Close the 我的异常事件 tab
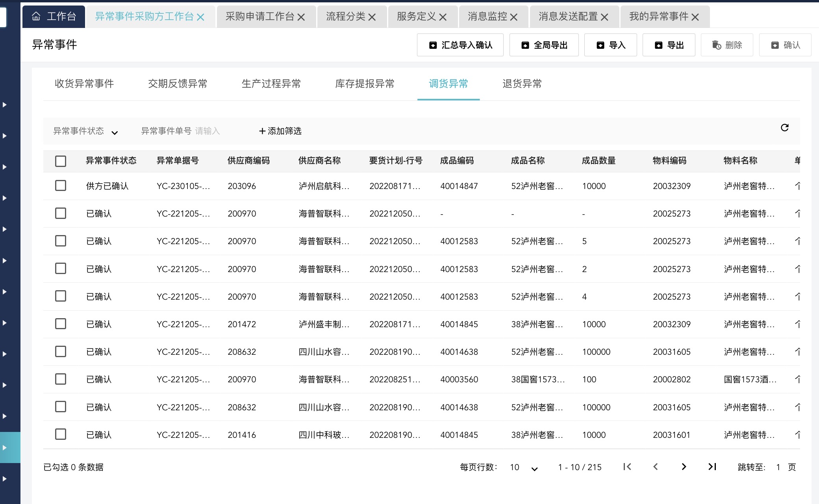This screenshot has height=504, width=819. (695, 17)
